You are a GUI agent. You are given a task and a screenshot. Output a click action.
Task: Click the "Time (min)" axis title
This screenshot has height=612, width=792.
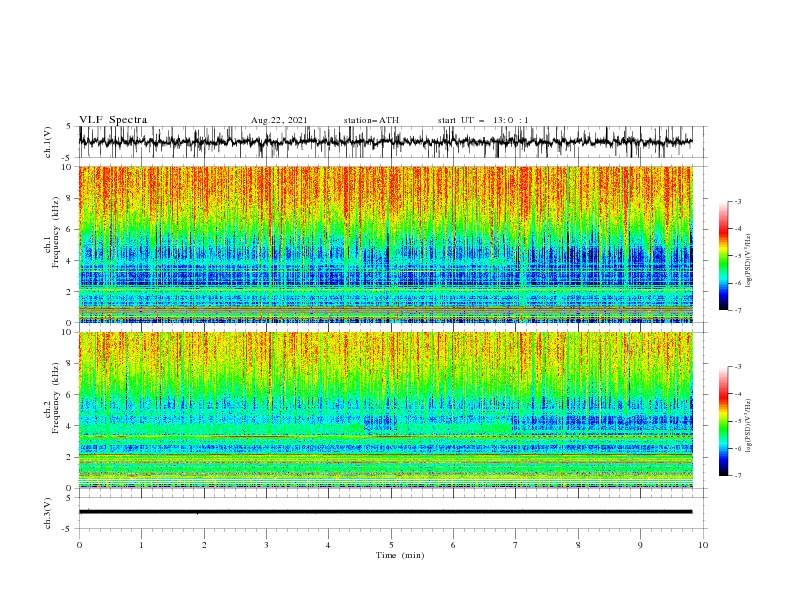[x=400, y=555]
